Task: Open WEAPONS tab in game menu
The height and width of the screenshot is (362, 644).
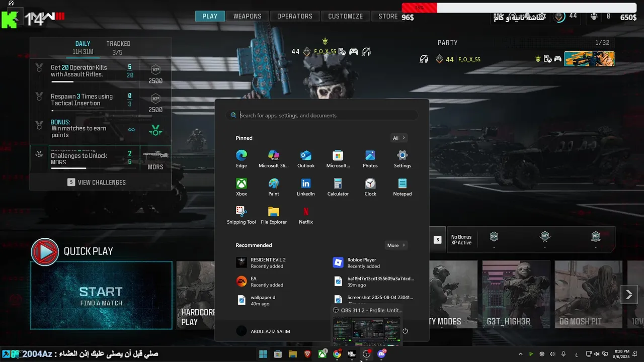Action: click(247, 16)
